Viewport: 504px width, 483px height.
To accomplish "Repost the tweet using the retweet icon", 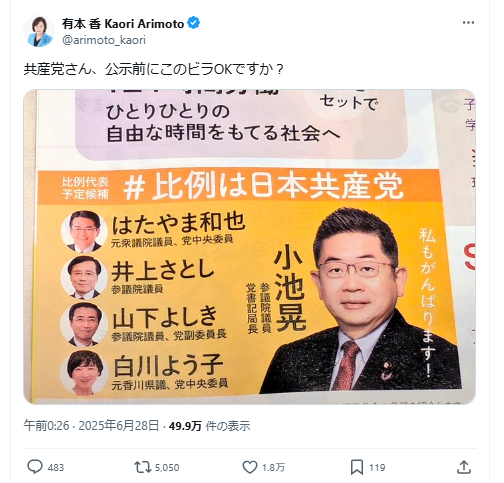I will tap(142, 467).
